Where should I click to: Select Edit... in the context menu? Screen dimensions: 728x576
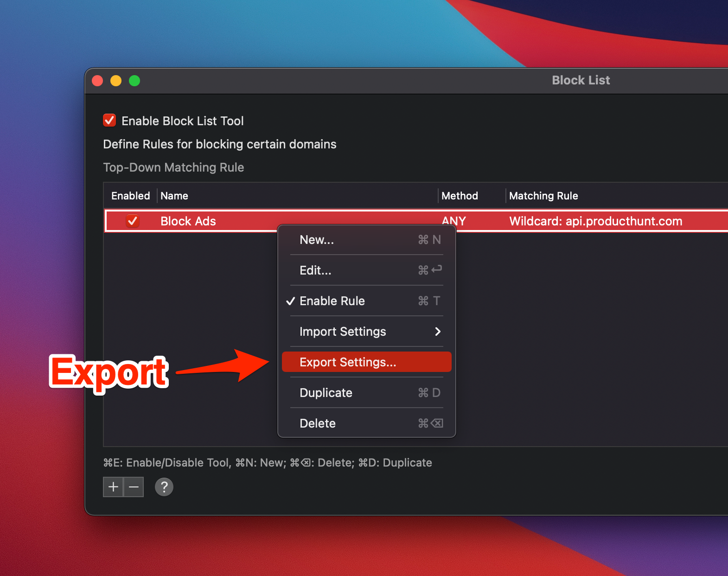[x=366, y=270]
